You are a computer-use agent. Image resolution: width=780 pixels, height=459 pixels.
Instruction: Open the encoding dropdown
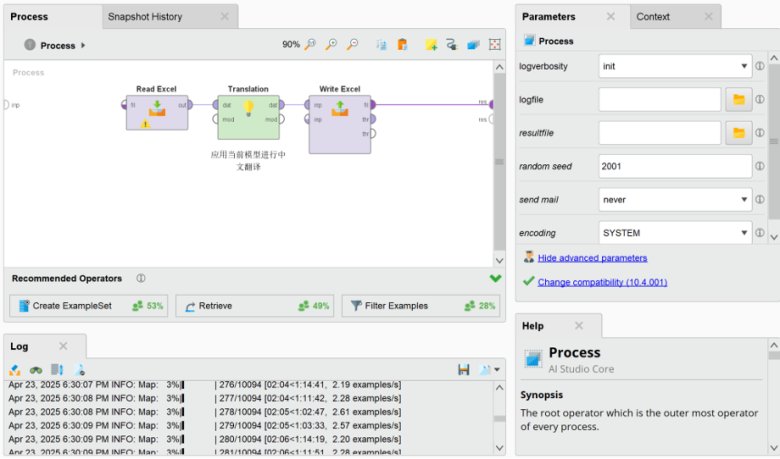coord(675,233)
